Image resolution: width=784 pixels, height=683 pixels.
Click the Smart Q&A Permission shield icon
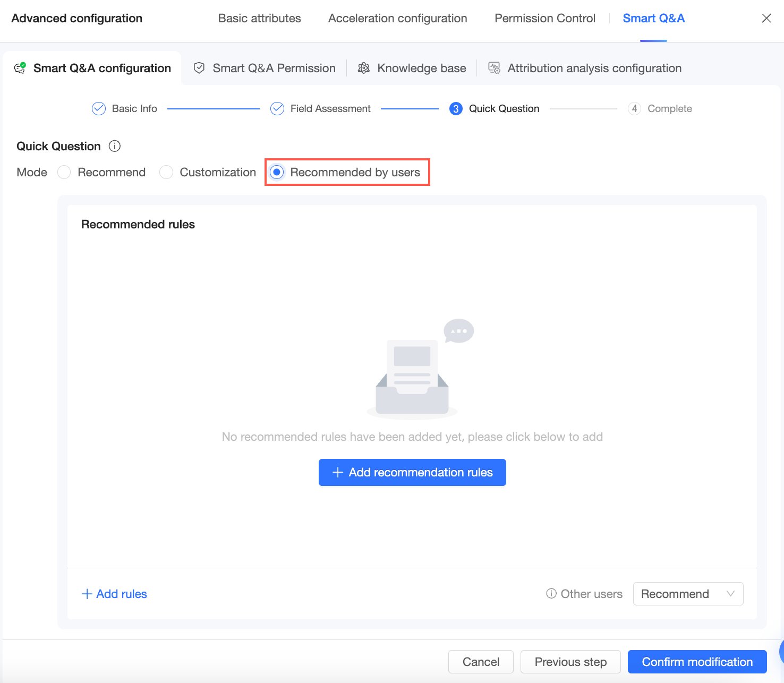199,68
